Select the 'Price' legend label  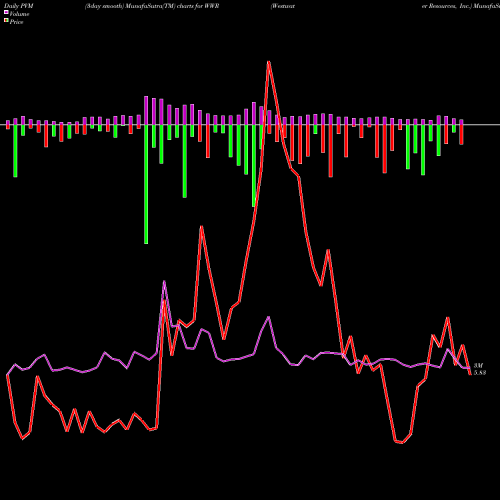coord(16,22)
